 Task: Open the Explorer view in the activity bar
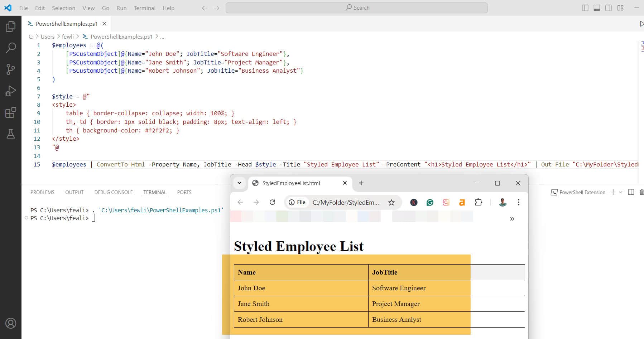coord(11,26)
